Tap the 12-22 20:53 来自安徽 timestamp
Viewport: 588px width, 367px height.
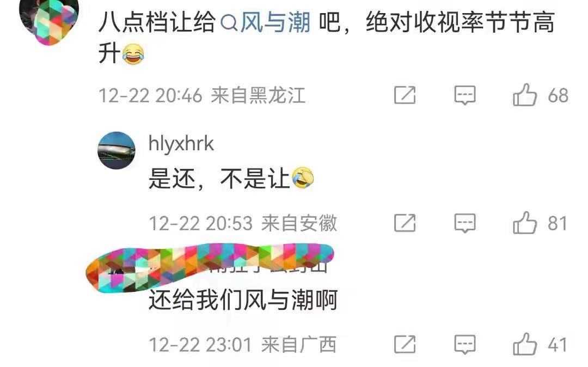click(243, 223)
